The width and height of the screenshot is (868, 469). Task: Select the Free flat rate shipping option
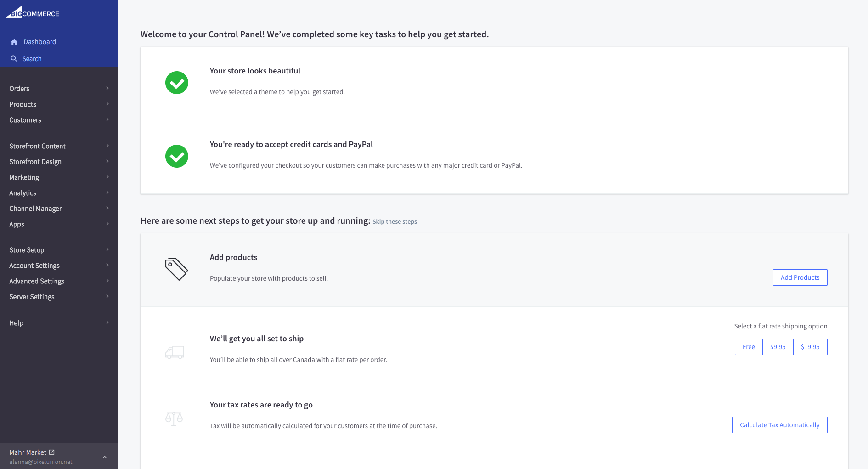point(749,347)
